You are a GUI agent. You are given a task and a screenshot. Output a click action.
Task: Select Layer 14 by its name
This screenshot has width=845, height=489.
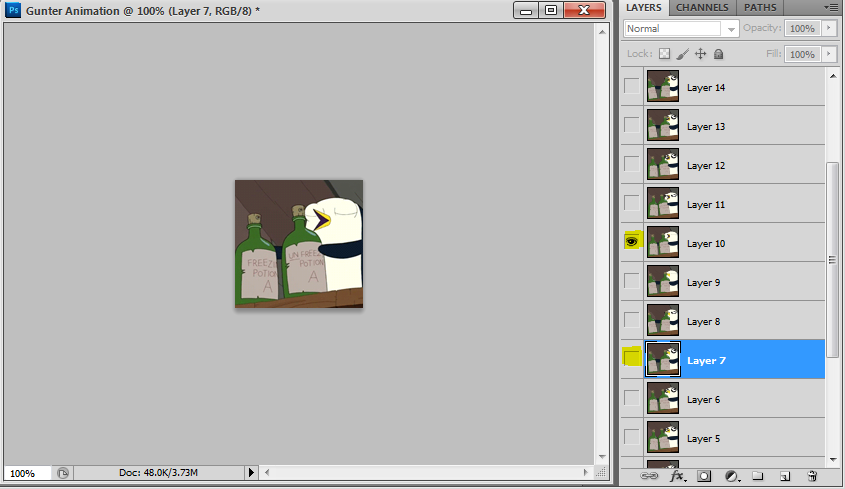point(706,87)
